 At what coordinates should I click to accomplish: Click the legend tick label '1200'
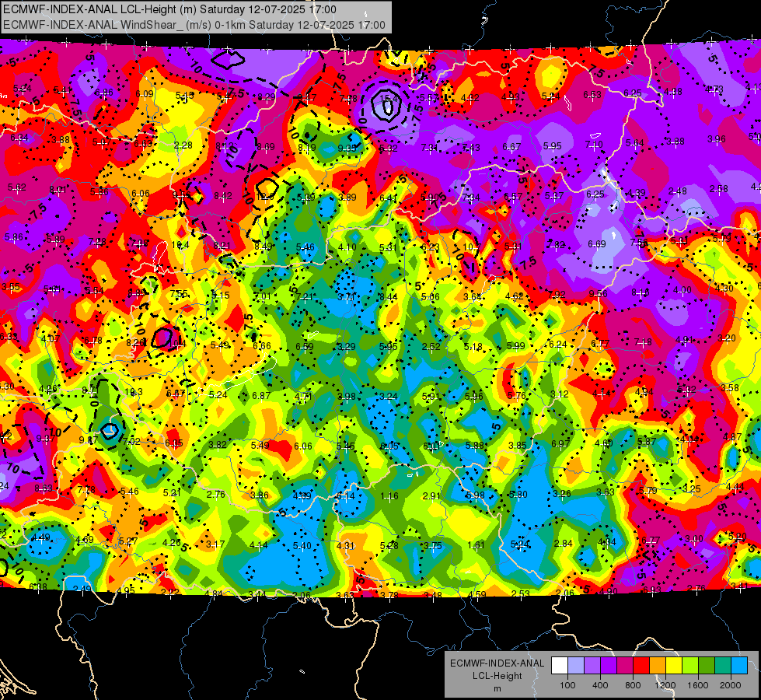click(665, 685)
